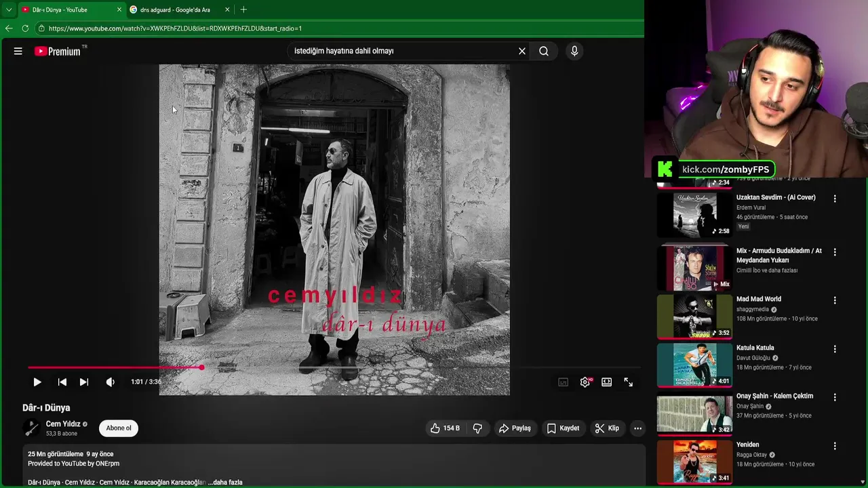The height and width of the screenshot is (488, 868).
Task: Play the paused video
Action: tap(37, 382)
